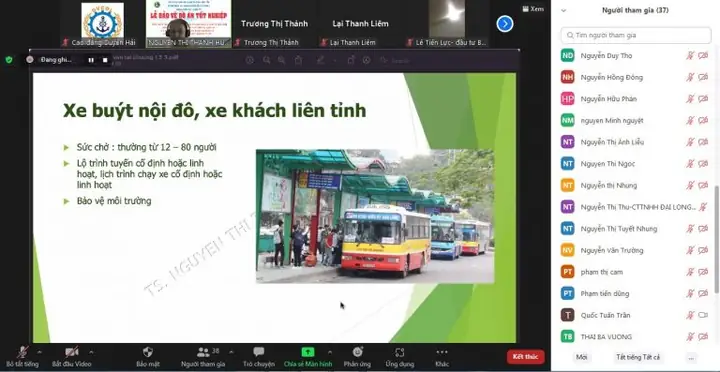Click participant name THAI BA VUONG
This screenshot has height=372, width=720.
coord(606,337)
